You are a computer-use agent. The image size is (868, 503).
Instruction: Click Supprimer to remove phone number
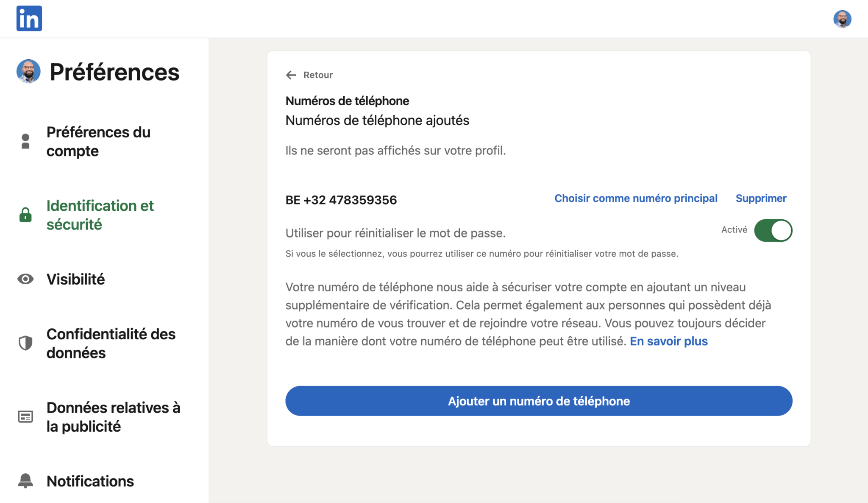(761, 198)
